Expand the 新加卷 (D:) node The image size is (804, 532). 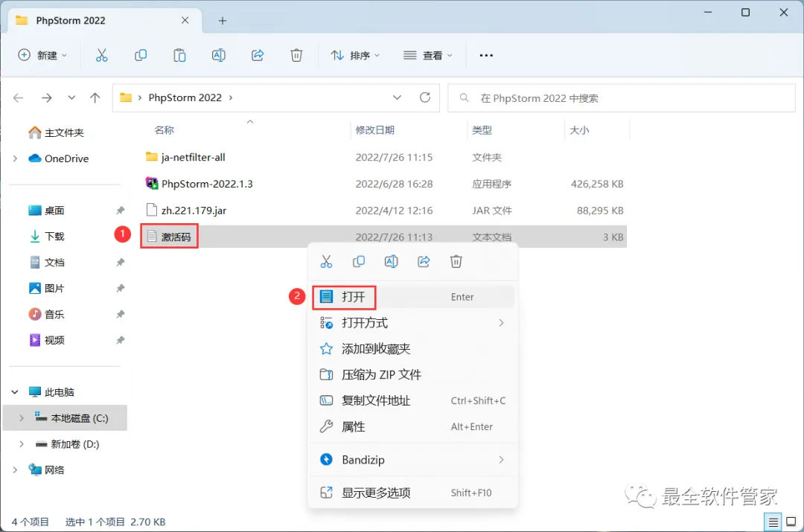pos(22,444)
